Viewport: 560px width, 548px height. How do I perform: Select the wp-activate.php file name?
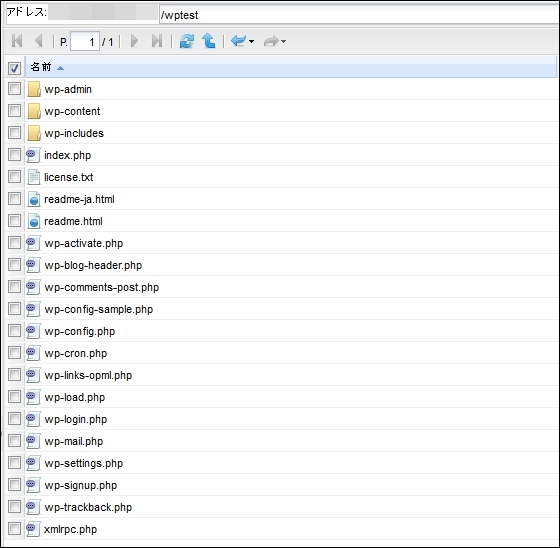tap(84, 244)
